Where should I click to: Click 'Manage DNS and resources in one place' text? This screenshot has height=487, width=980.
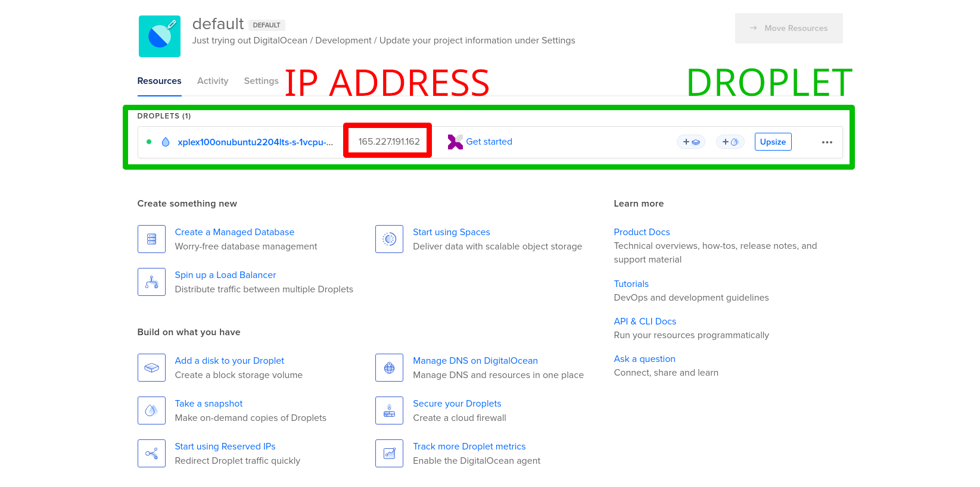498,375
